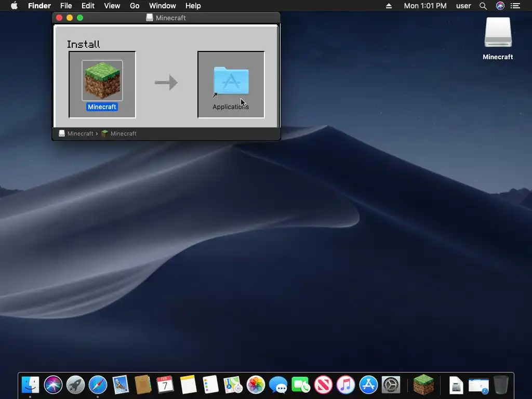Open Maps from the Dock
Screen dimensions: 532x399
click(233, 385)
